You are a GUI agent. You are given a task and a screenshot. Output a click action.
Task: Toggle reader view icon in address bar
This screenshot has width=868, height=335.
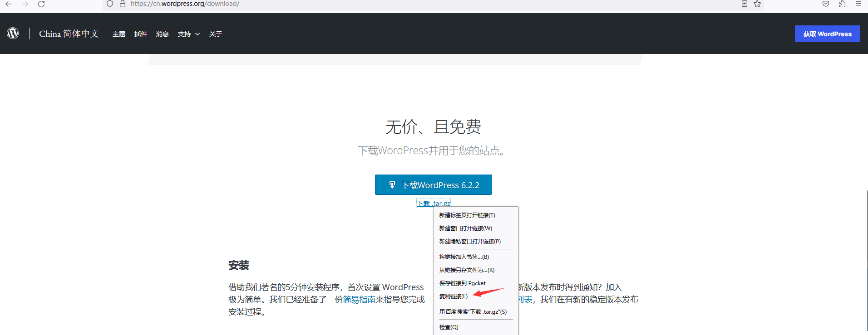pos(745,4)
